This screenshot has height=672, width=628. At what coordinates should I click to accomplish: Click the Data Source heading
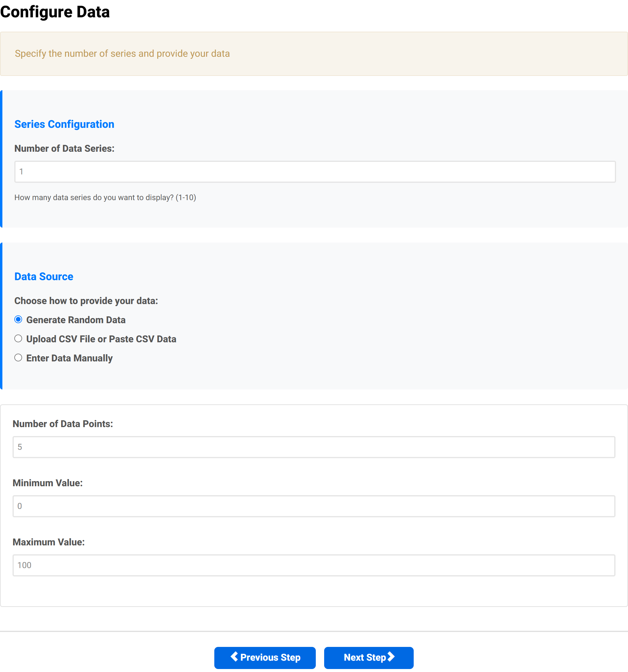pos(44,277)
